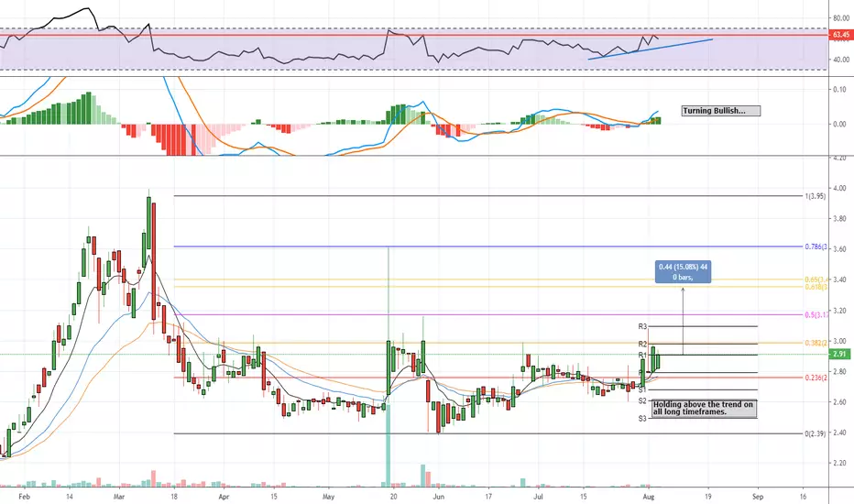Image resolution: width=854 pixels, height=504 pixels.
Task: Click the "Holding above the trend" text note
Action: click(x=703, y=408)
